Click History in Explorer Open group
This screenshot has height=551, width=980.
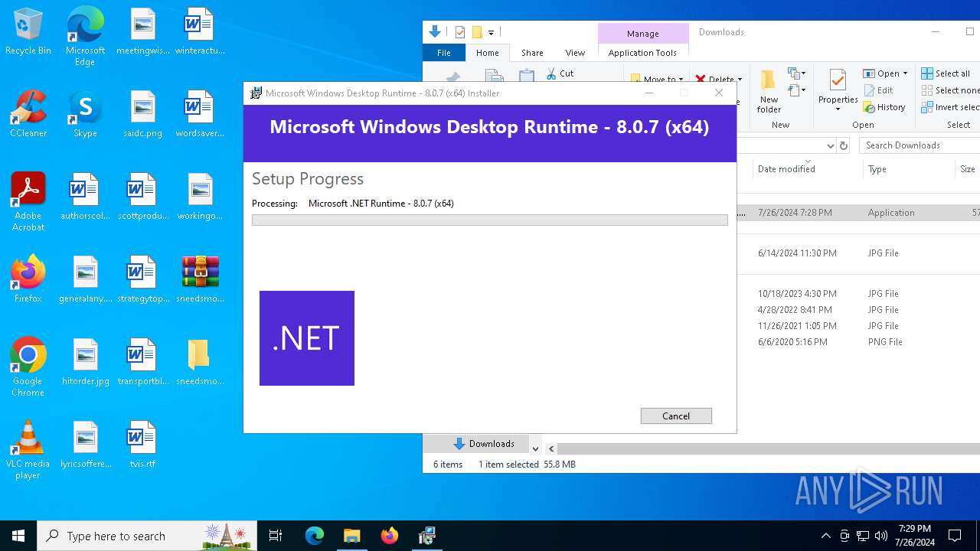[x=884, y=107]
